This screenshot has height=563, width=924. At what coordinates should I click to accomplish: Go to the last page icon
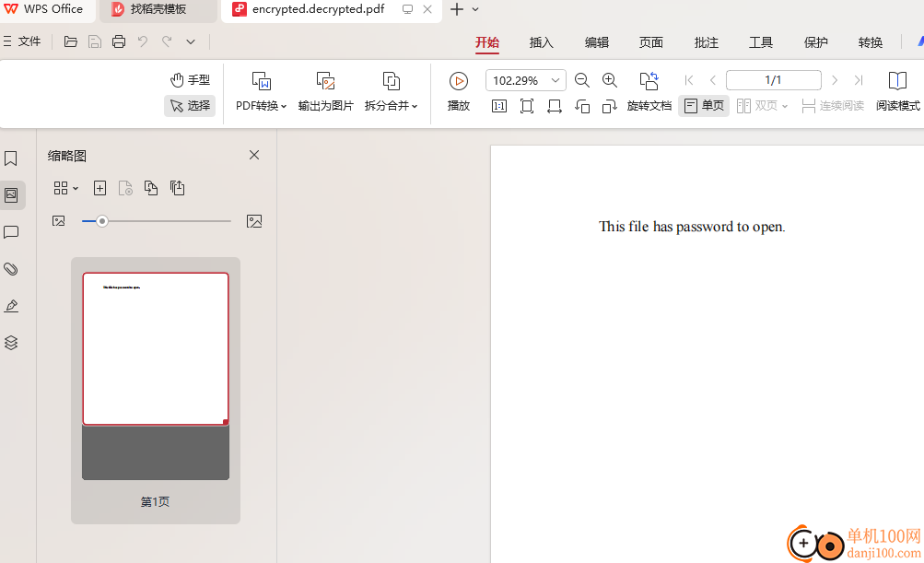point(859,80)
